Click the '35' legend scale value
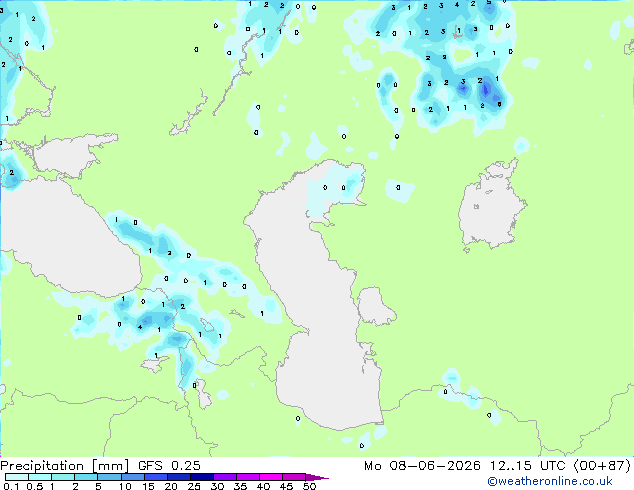The height and width of the screenshot is (490, 634). point(240,486)
